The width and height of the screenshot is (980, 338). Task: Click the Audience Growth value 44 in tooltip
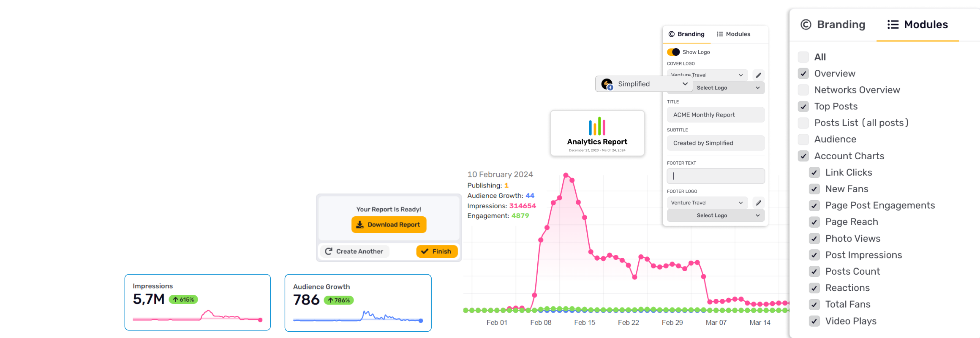[530, 196]
